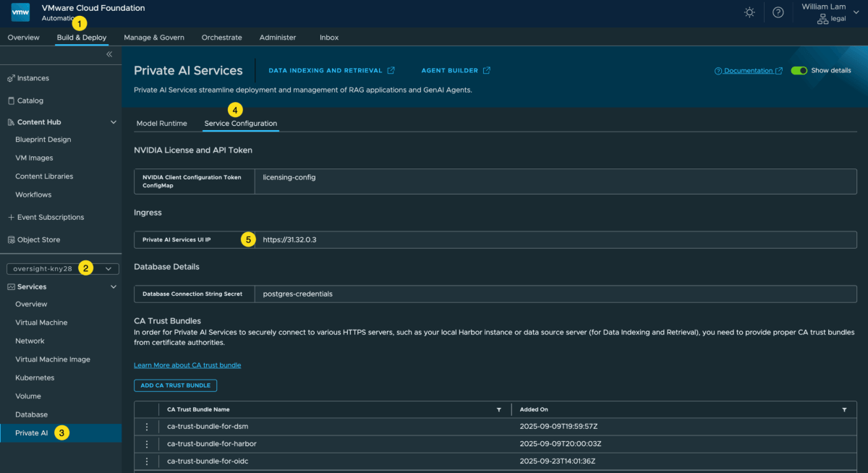This screenshot has width=868, height=473.
Task: Open the oversight-kny28 namespace dropdown
Action: pos(61,269)
